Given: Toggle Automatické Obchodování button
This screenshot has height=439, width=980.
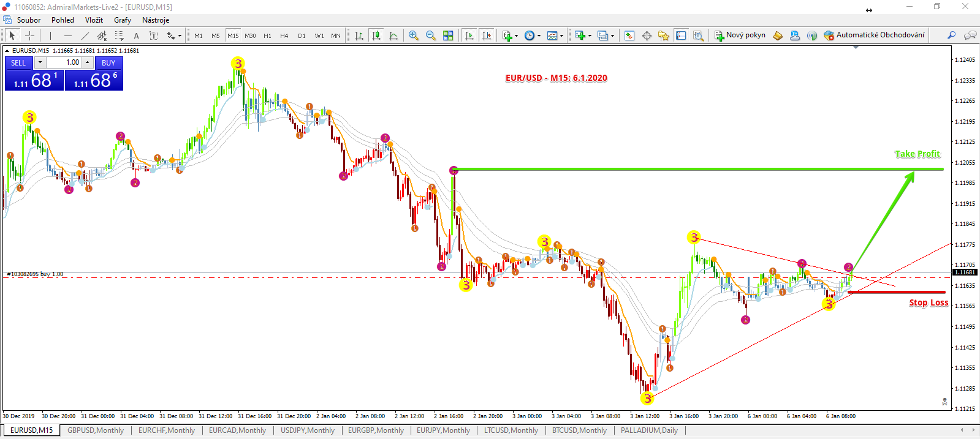Looking at the screenshot, I should (x=874, y=36).
